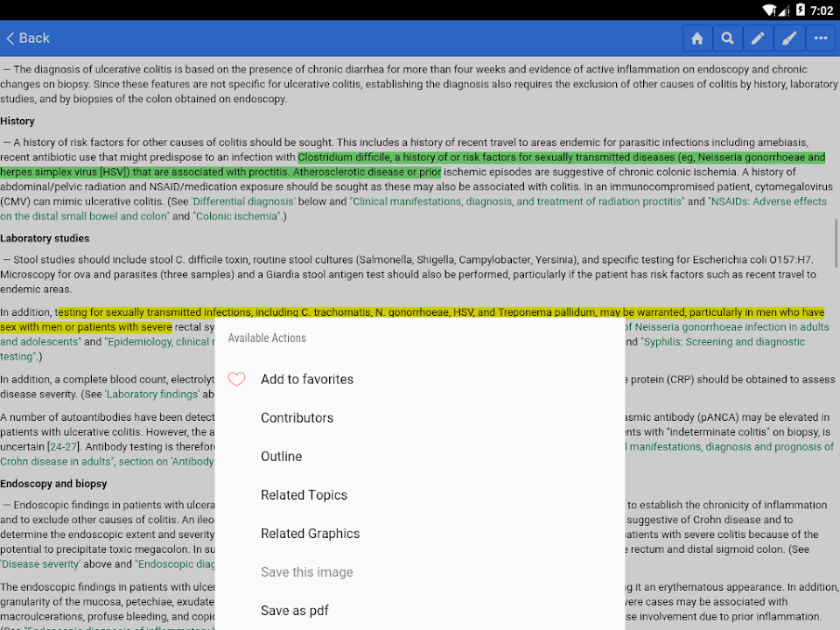Screen dimensions: 840x630
Task: Open the search magnifier icon
Action: coord(727,38)
